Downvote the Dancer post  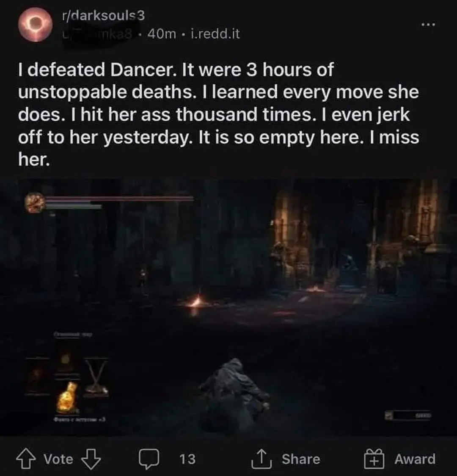[91, 459]
